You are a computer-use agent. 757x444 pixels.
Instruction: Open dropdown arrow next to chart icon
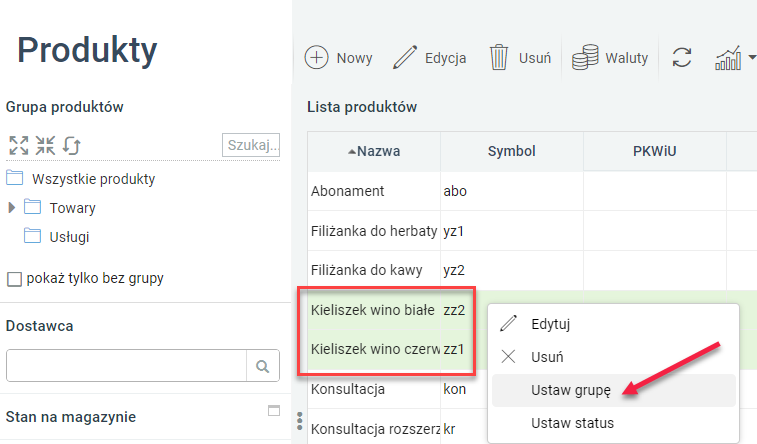pyautogui.click(x=752, y=57)
